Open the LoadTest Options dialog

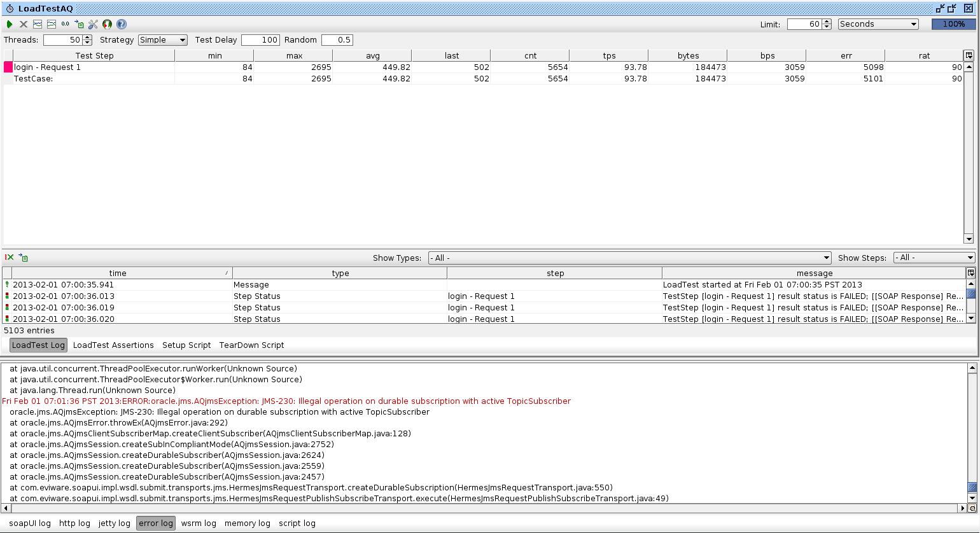[94, 24]
